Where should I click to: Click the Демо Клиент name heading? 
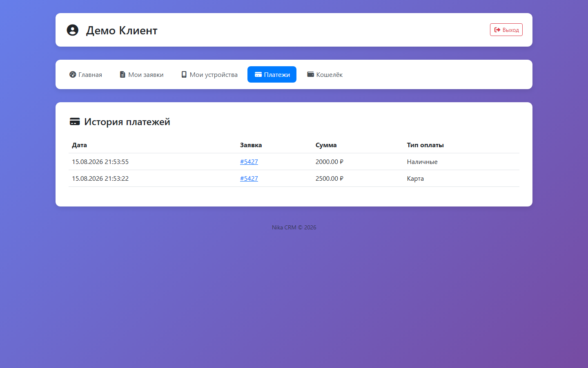click(x=122, y=30)
